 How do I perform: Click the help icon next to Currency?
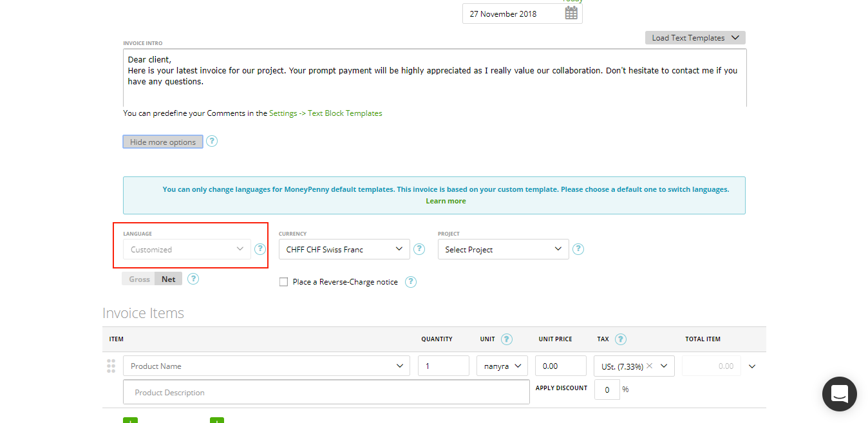click(x=419, y=249)
